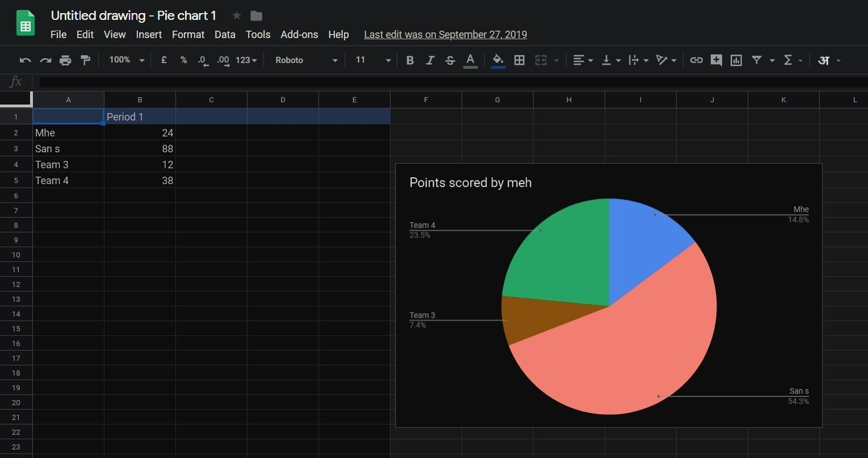868x458 pixels.
Task: Click the insert link icon
Action: pyautogui.click(x=697, y=60)
